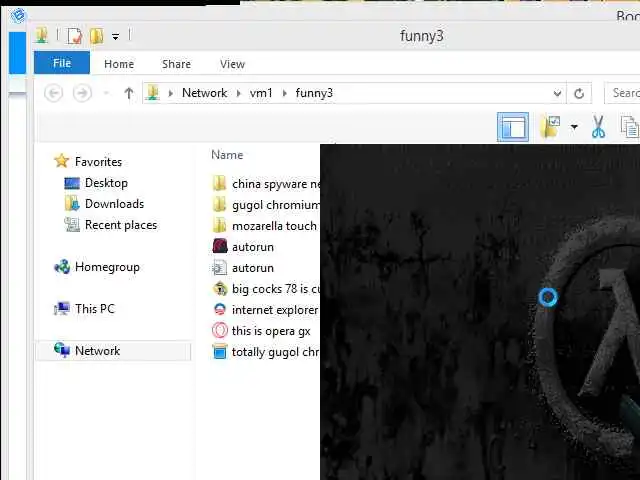This screenshot has width=640, height=480.
Task: Switch to the Share ribbon tab
Action: pos(176,64)
